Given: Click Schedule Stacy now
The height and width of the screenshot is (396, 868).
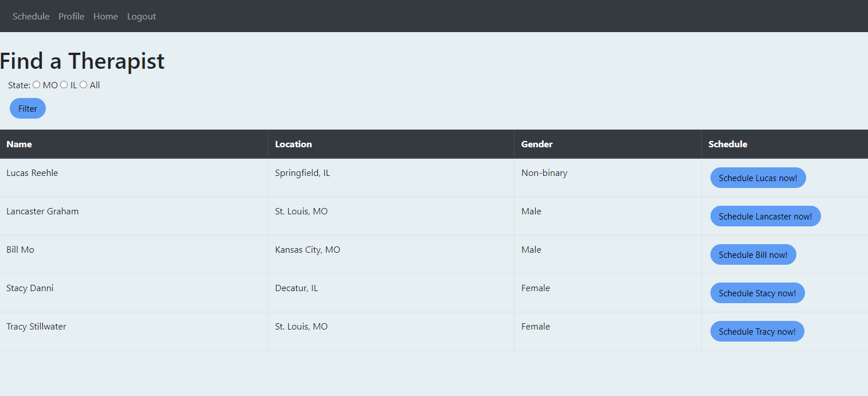Looking at the screenshot, I should pyautogui.click(x=757, y=293).
